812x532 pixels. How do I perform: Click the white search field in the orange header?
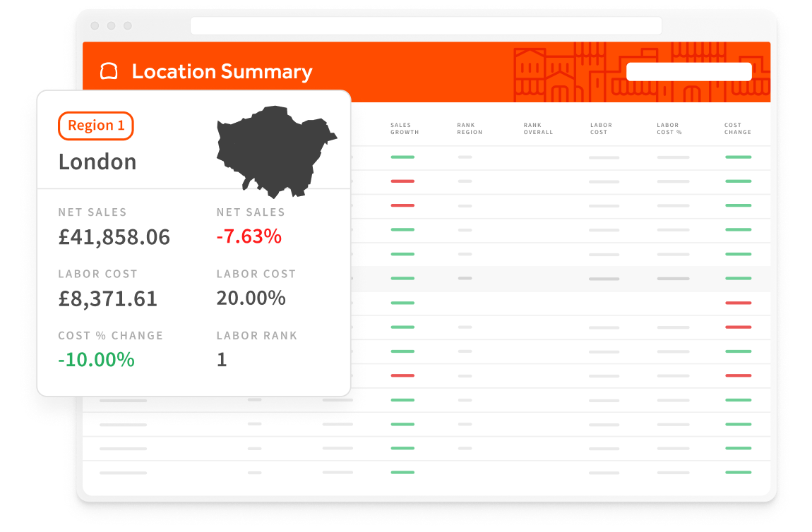coord(688,71)
